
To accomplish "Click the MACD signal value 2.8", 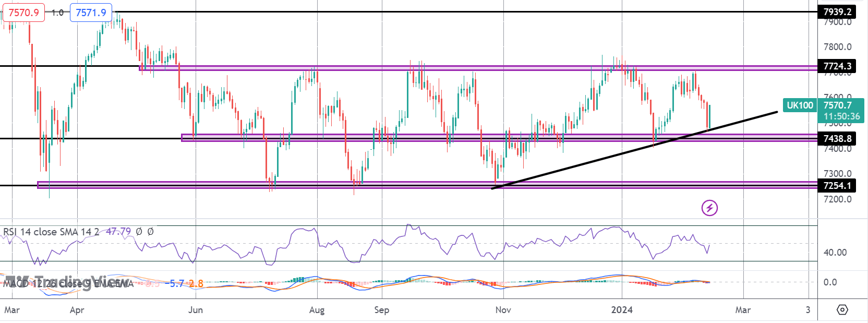I will pyautogui.click(x=196, y=283).
